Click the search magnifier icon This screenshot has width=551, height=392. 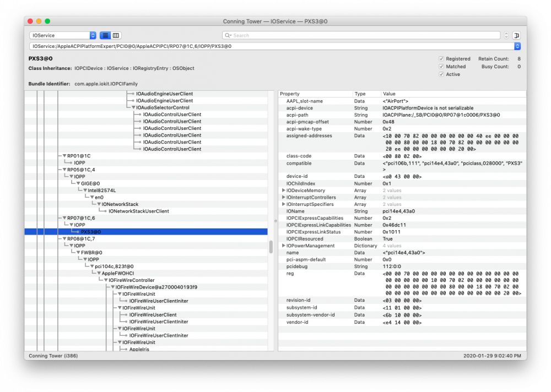[x=228, y=35]
